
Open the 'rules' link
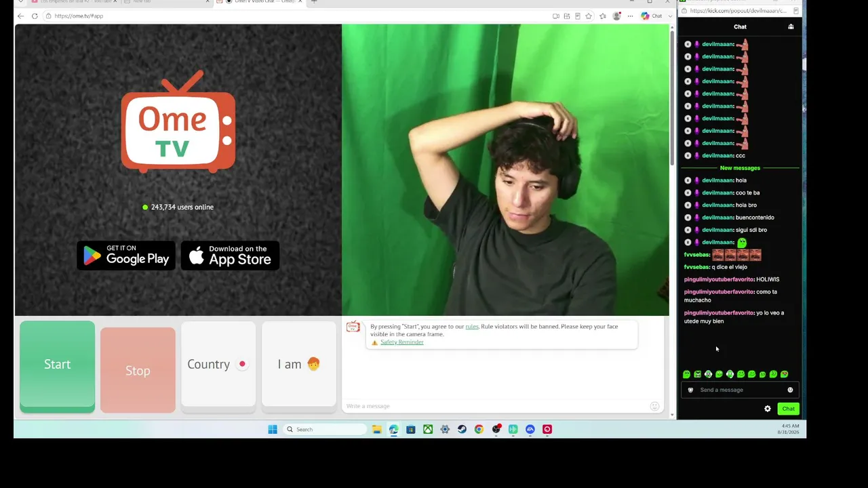472,327
